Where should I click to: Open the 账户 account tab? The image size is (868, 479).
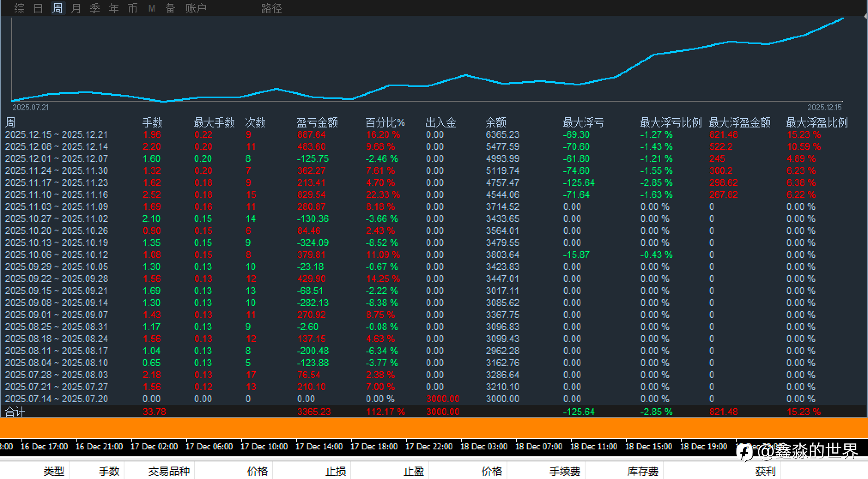(196, 8)
